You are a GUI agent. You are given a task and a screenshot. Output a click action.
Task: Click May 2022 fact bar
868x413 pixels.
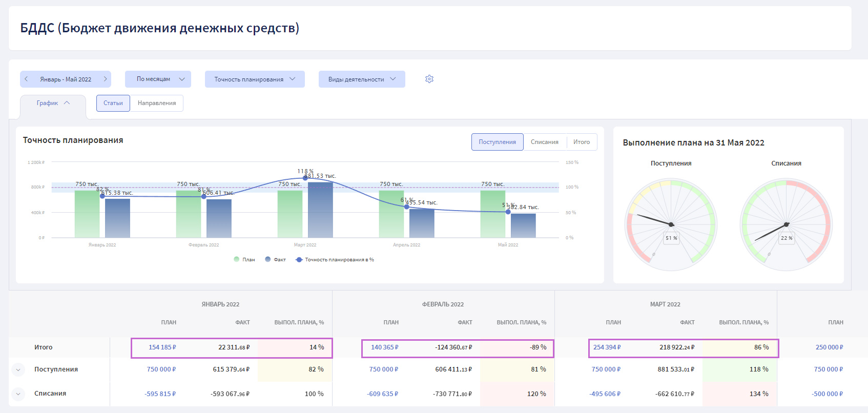coord(523,225)
